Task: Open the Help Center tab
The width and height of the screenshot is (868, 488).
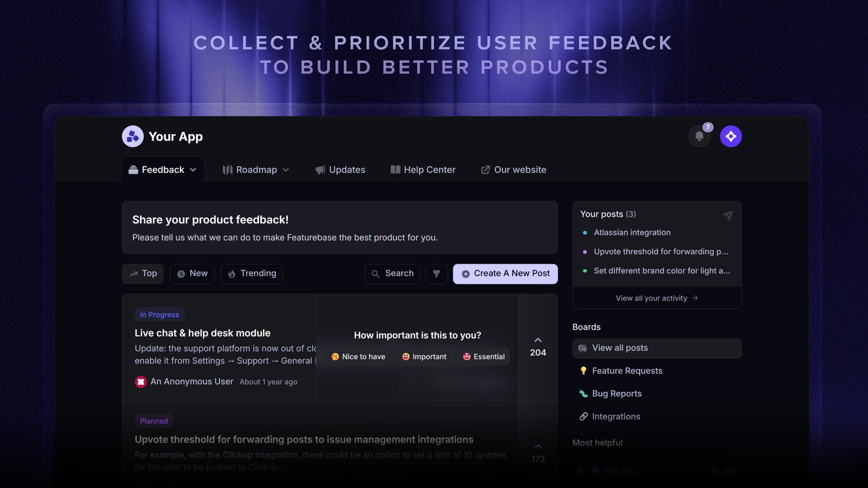Action: click(422, 170)
